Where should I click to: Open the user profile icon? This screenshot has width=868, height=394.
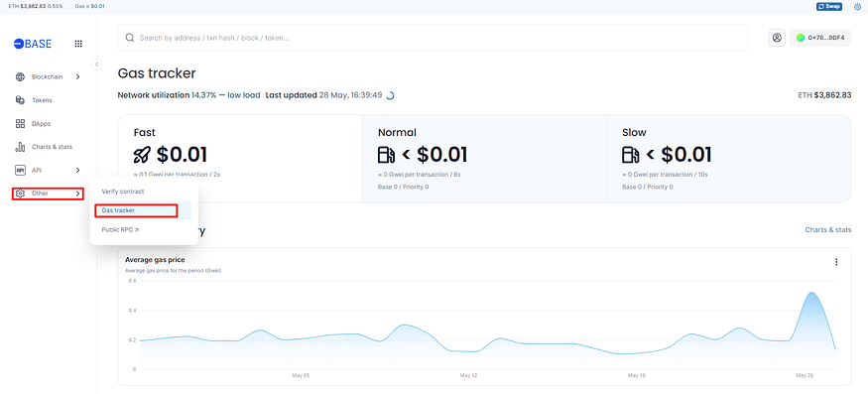click(777, 38)
